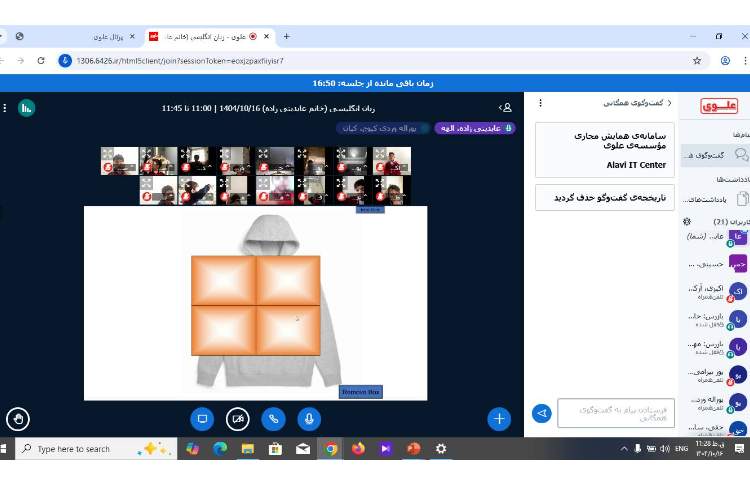Toggle the raise hand button
This screenshot has width=750, height=480.
[18, 419]
